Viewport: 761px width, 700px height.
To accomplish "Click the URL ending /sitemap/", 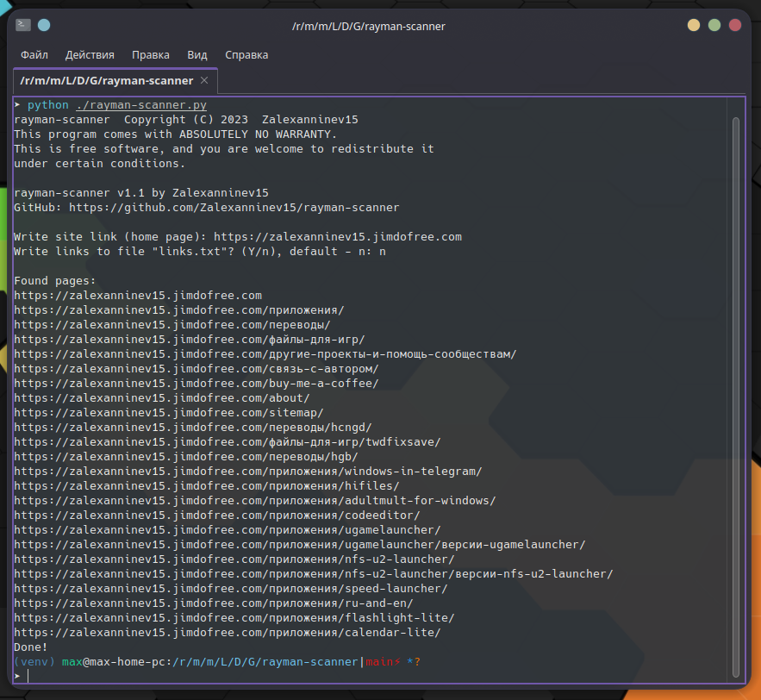I will (168, 412).
